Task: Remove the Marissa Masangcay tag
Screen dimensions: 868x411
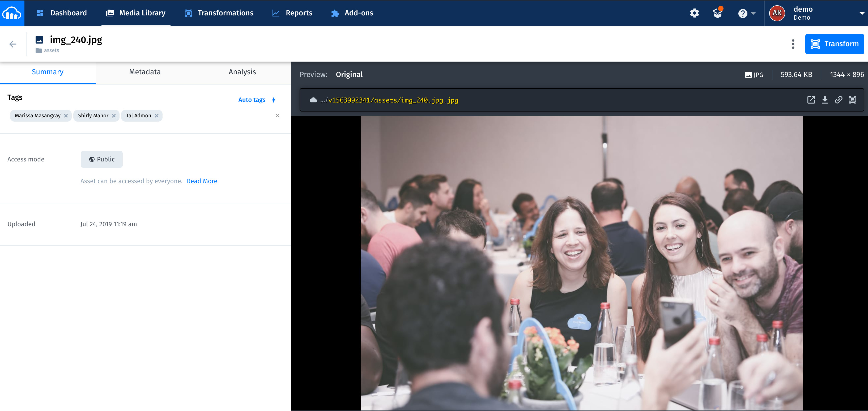Action: click(x=66, y=115)
